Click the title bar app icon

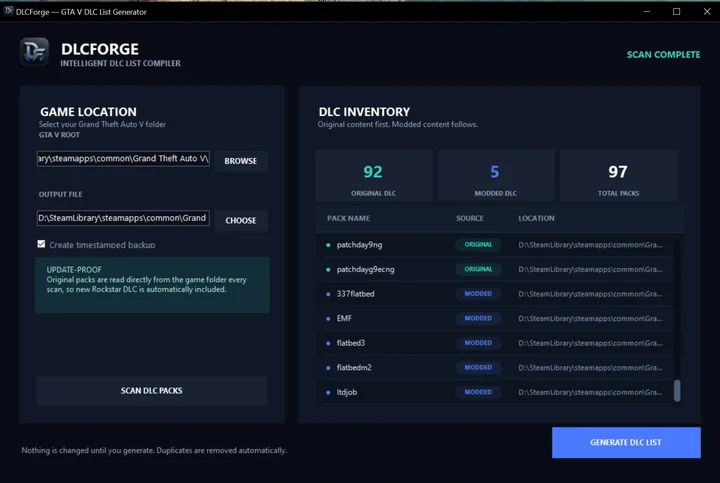(x=8, y=11)
